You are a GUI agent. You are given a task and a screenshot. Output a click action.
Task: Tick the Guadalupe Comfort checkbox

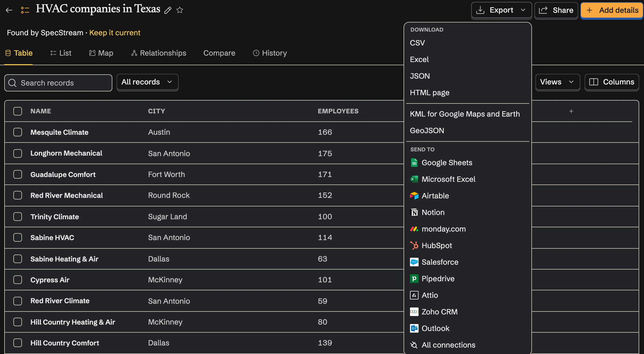[18, 174]
